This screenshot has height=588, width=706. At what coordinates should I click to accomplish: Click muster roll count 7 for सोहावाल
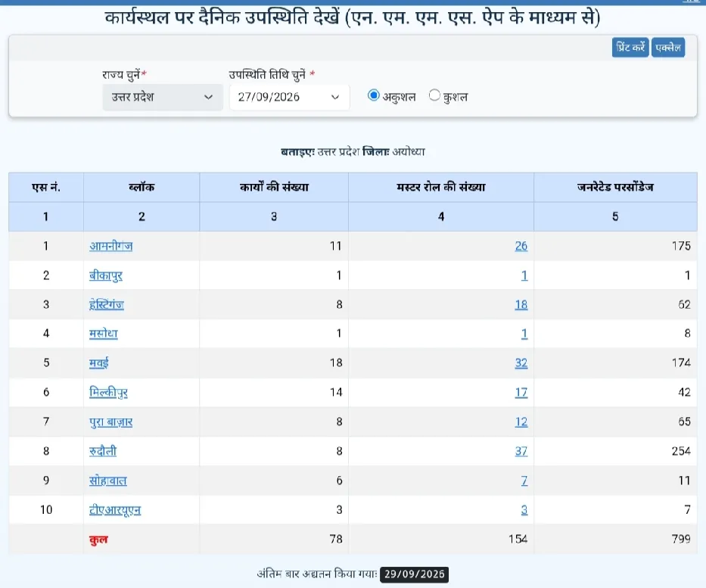pos(524,481)
